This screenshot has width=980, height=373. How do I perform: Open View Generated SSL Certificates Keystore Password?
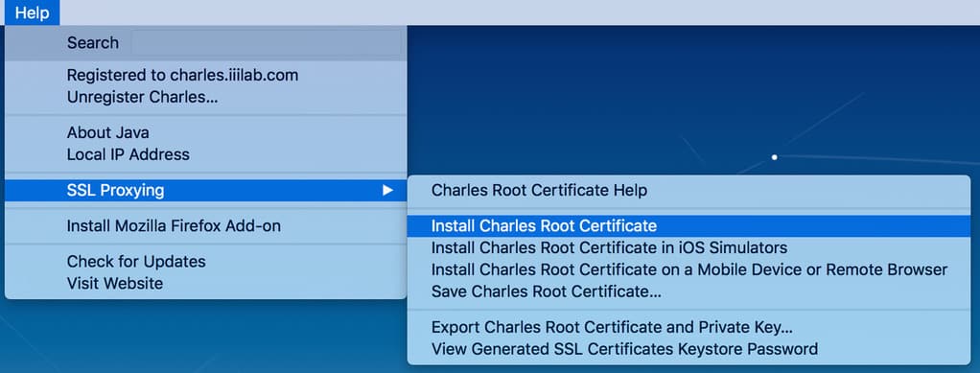(688, 349)
